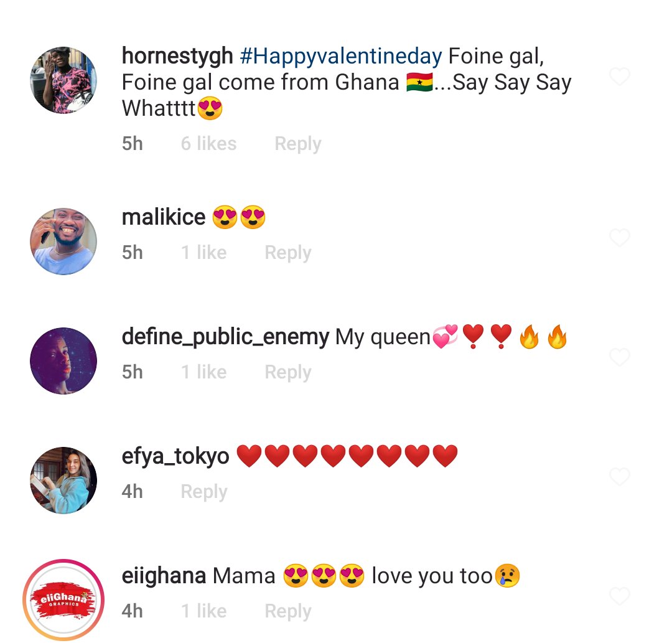672x643 pixels.
Task: Open the #Happyvalentineday hashtag
Action: 341,56
